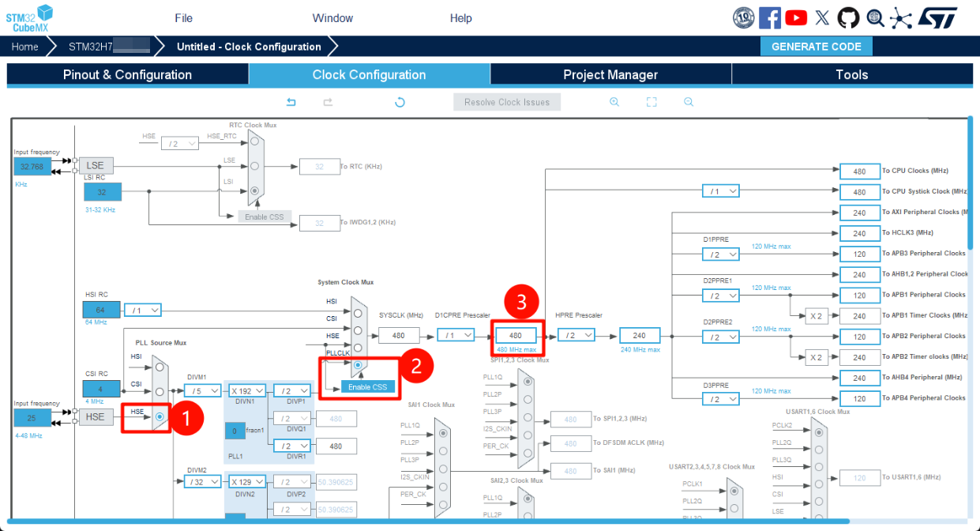Select LSI in RTC Clock Mux

tap(254, 190)
